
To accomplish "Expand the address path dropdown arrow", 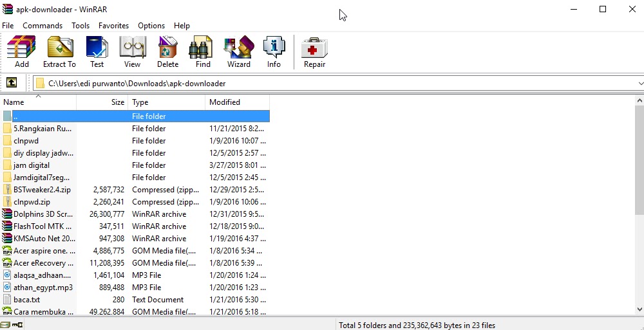I will click(640, 84).
